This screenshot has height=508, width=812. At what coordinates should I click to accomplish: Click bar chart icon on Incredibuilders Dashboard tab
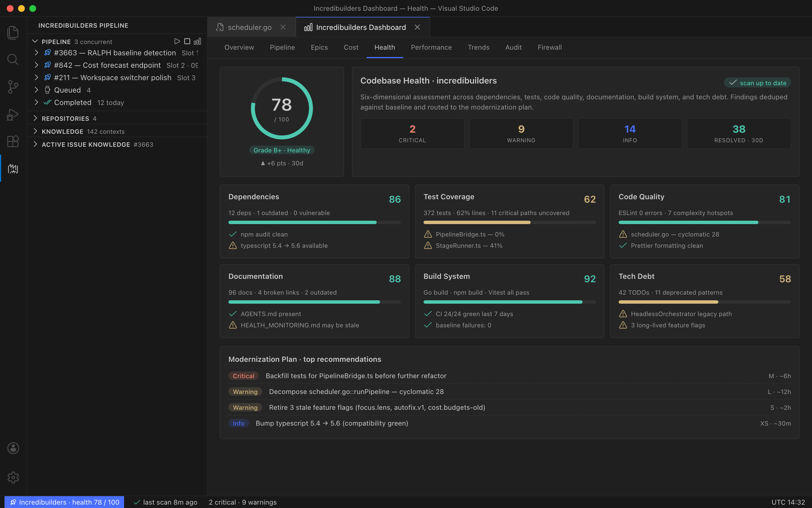point(308,27)
